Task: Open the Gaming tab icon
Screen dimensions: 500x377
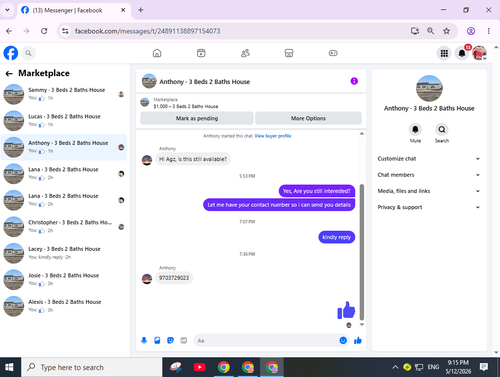Action: click(x=333, y=53)
